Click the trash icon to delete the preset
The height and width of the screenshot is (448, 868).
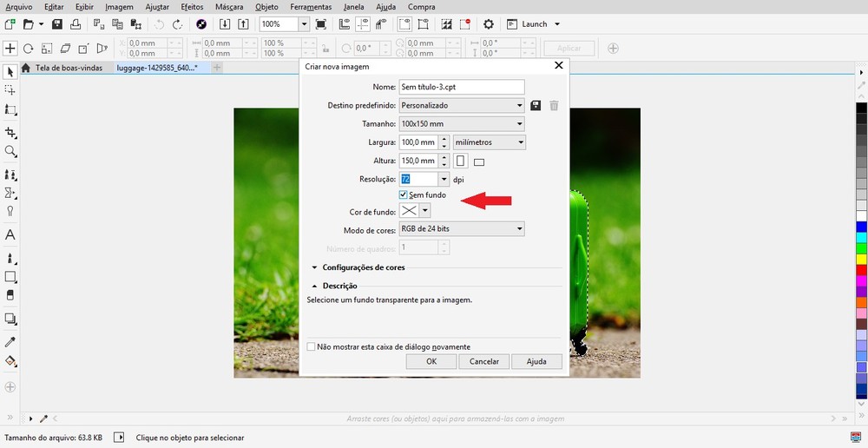(554, 105)
